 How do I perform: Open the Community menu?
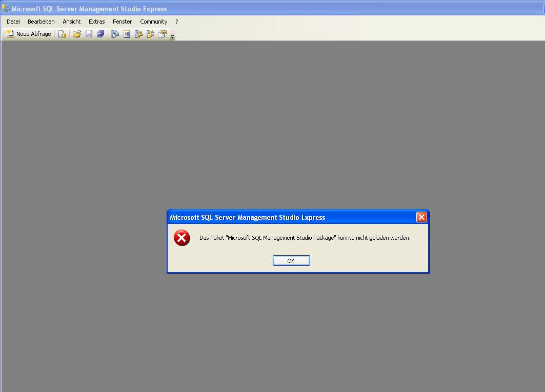(154, 22)
